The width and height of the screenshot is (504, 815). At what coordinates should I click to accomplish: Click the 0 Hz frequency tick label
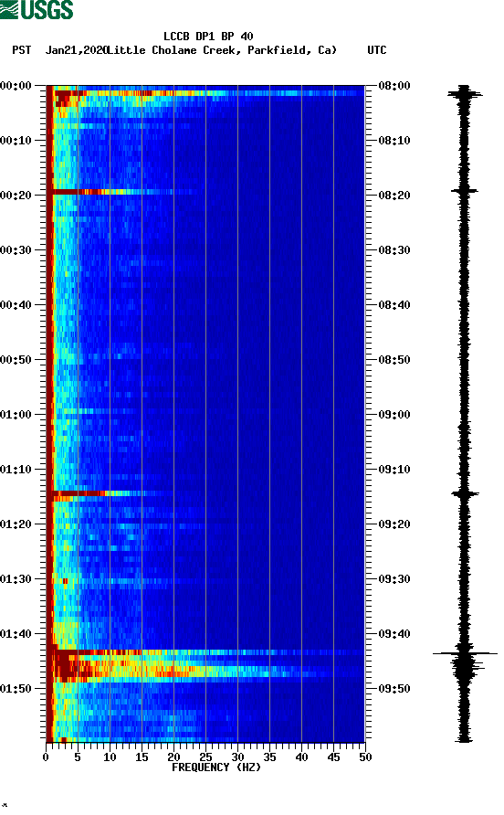[46, 757]
